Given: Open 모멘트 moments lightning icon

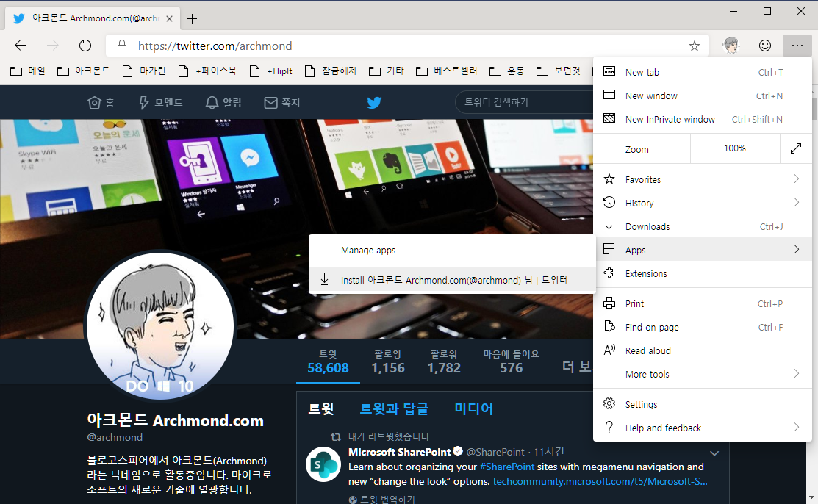Looking at the screenshot, I should [x=160, y=103].
